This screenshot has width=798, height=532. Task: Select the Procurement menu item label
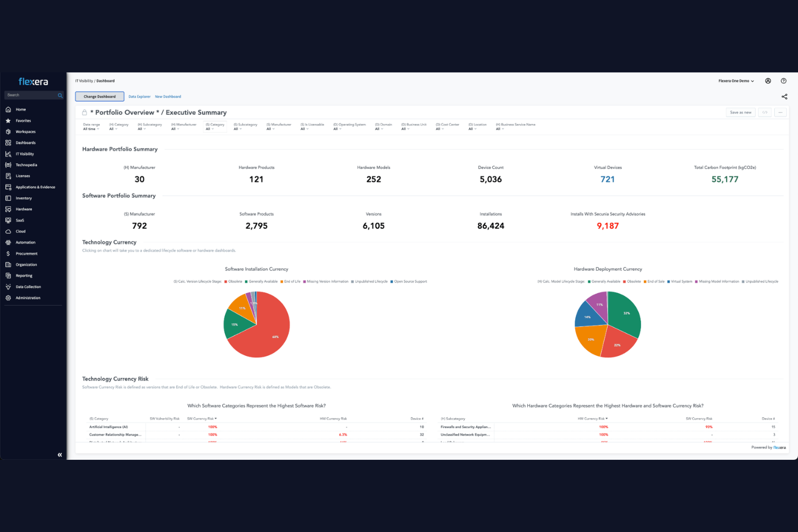pyautogui.click(x=26, y=253)
